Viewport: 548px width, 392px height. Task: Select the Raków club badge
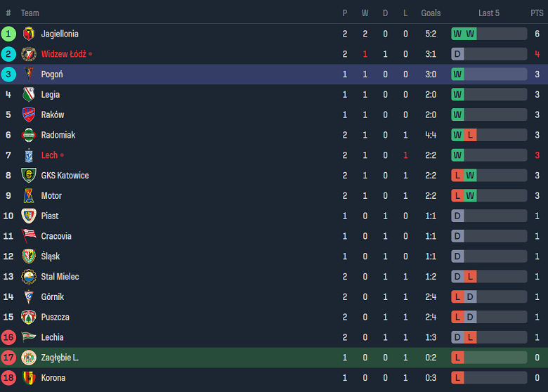(29, 115)
